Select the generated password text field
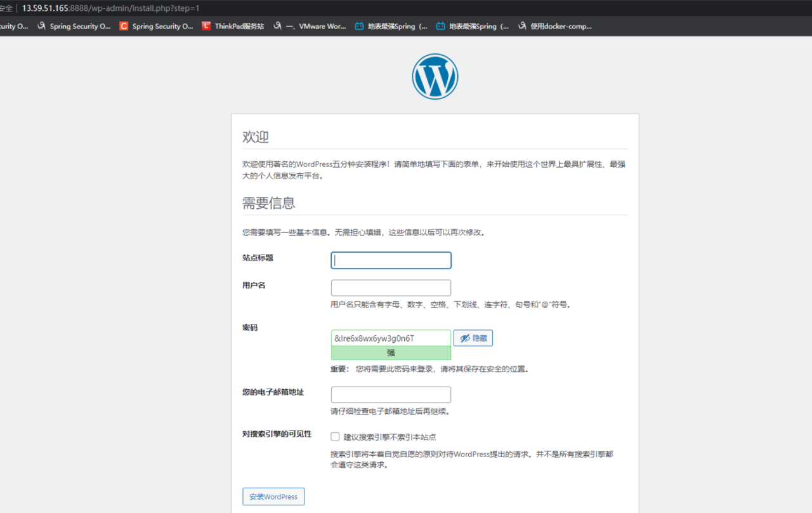Image resolution: width=812 pixels, height=513 pixels. coord(391,338)
